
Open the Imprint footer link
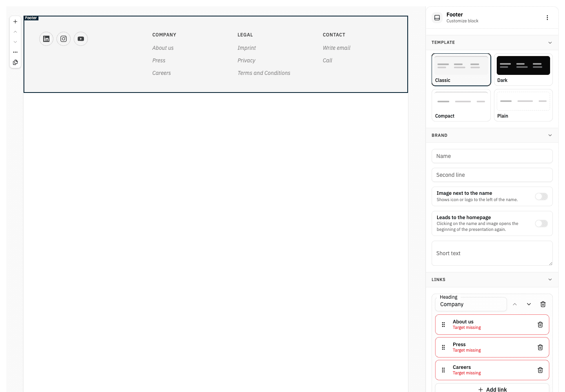tap(246, 48)
